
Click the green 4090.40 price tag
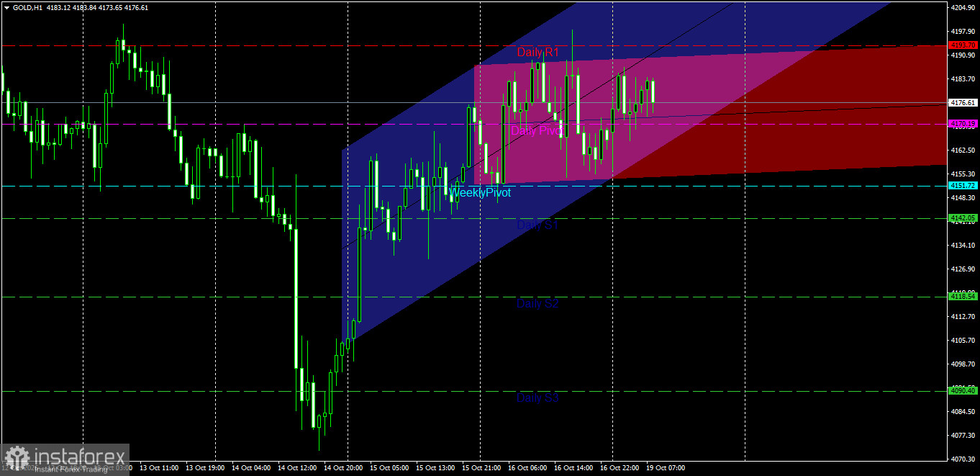[963, 390]
